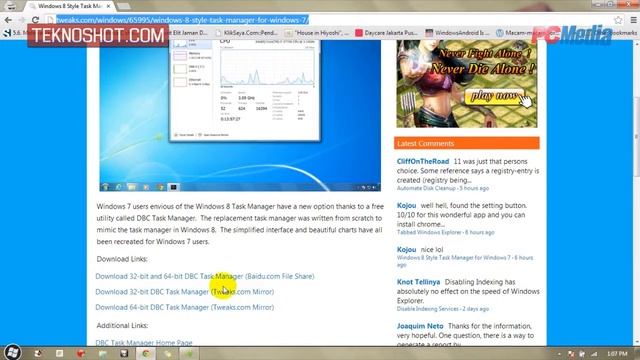Select the Windows 8 Style Task Manager tab
This screenshot has height=360, width=640.
click(x=69, y=6)
